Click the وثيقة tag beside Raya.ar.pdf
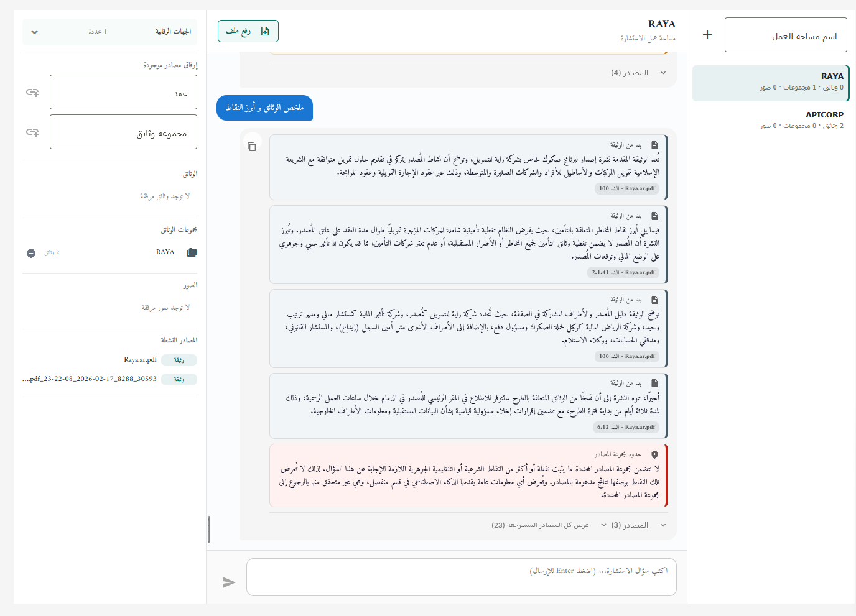856x616 pixels. click(x=179, y=360)
